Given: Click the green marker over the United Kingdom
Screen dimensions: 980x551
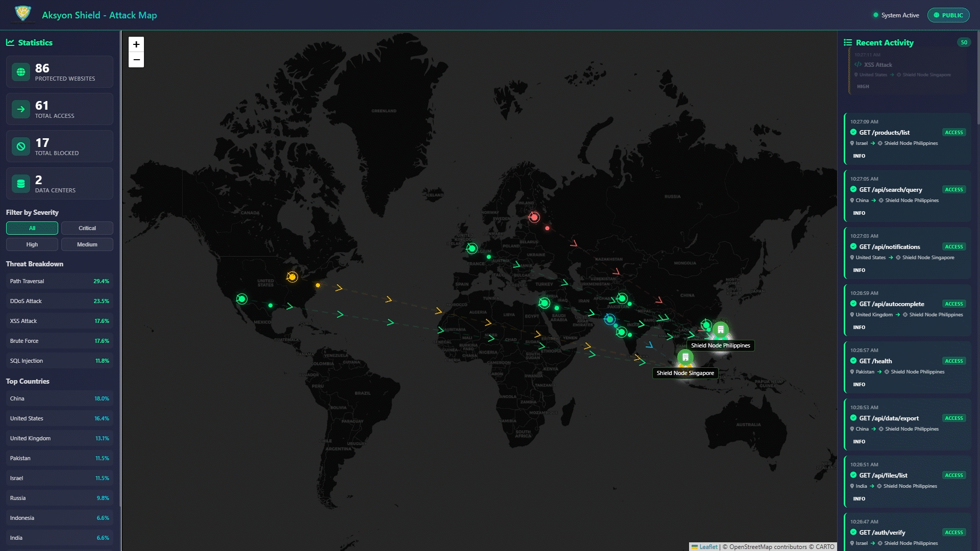Looking at the screenshot, I should pyautogui.click(x=472, y=248).
